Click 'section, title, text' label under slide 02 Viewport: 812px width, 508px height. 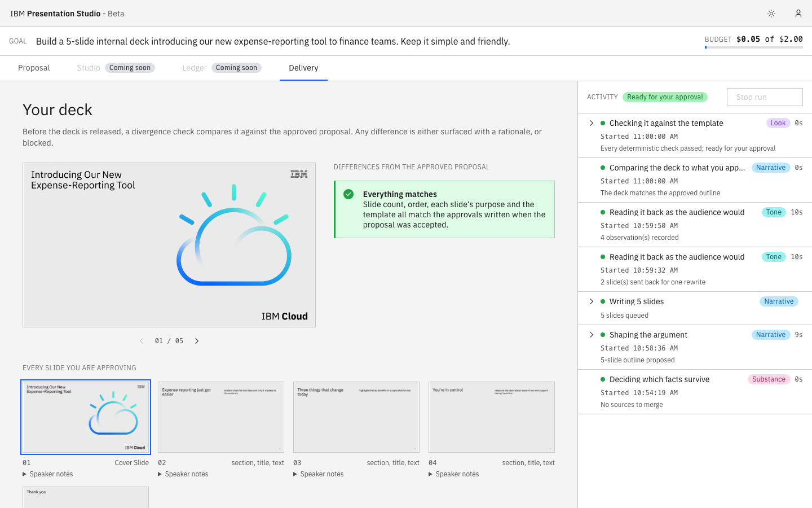258,463
